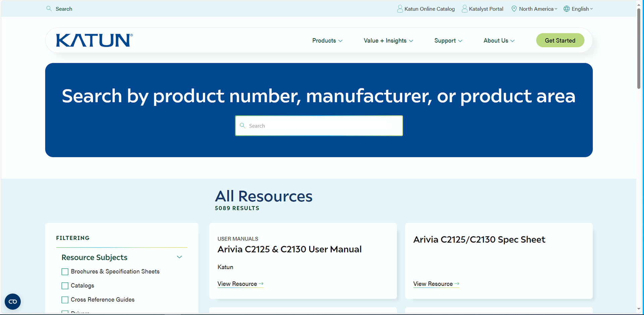Click the Katun logo

pos(94,40)
